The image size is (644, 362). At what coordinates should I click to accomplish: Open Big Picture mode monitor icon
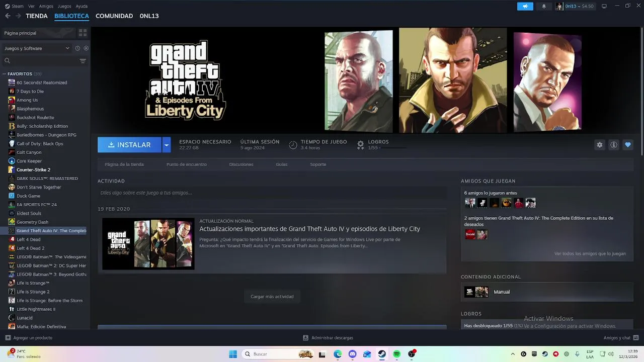pyautogui.click(x=604, y=6)
